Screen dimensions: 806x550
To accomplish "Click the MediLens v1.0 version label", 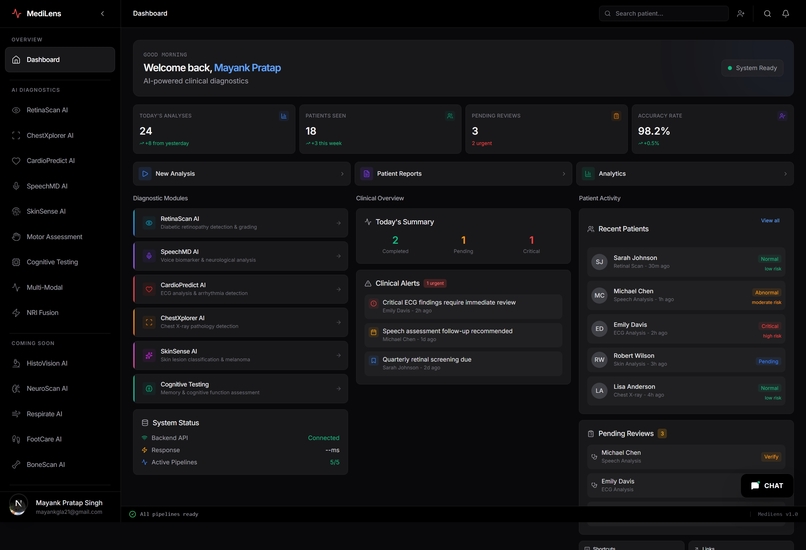I will point(777,514).
